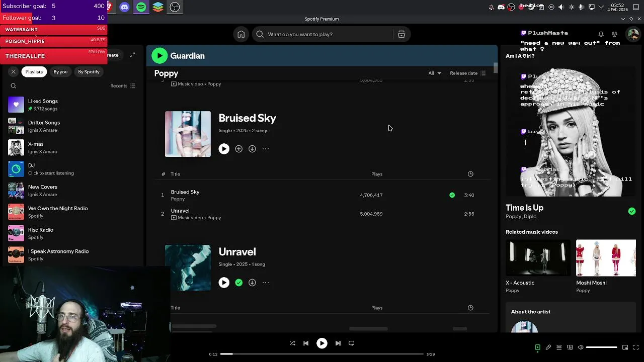This screenshot has height=362, width=644.
Task: Select the By you filter chip
Action: click(x=60, y=72)
